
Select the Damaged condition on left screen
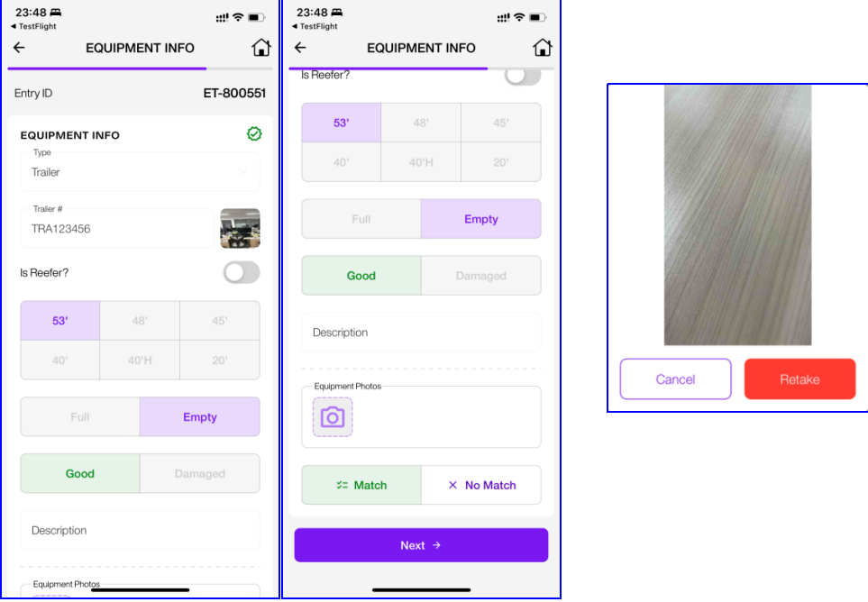point(200,474)
